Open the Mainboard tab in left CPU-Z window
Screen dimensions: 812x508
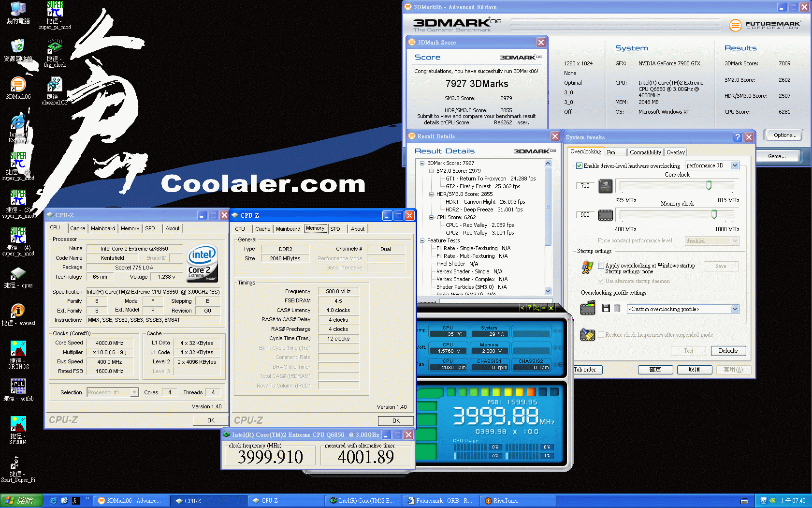click(103, 228)
